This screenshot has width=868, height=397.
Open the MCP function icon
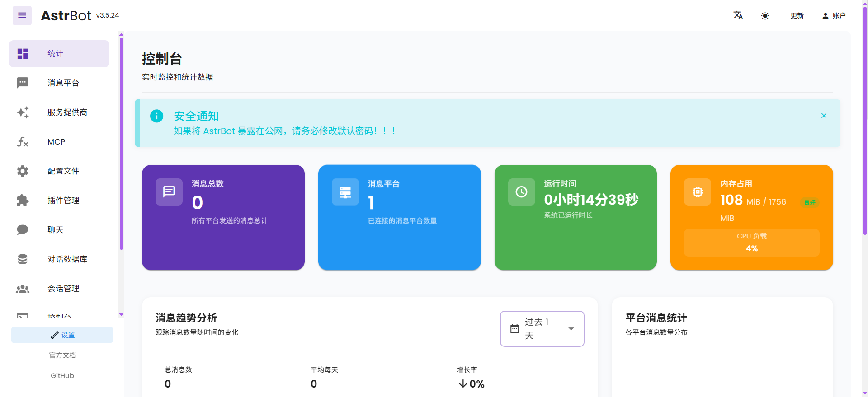tap(23, 142)
